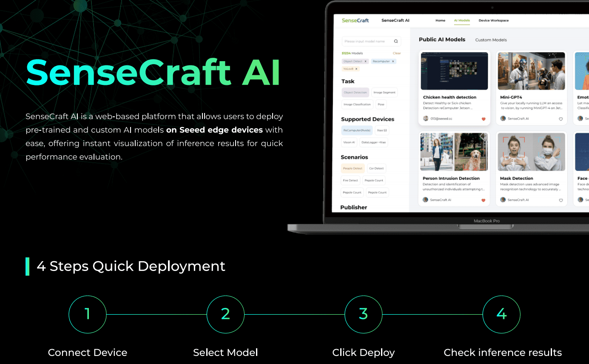Screen dimensions: 589x364
Task: Remove the Recomputer filter tag
Action: point(393,61)
